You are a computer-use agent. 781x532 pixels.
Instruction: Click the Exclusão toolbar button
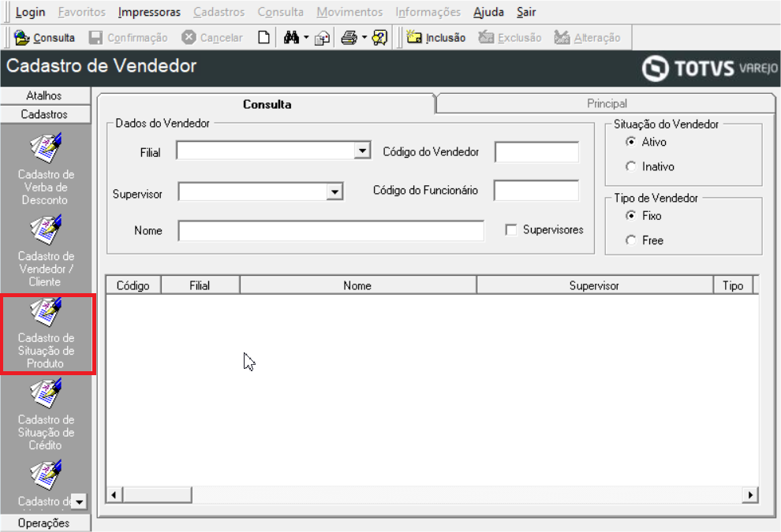(x=510, y=38)
